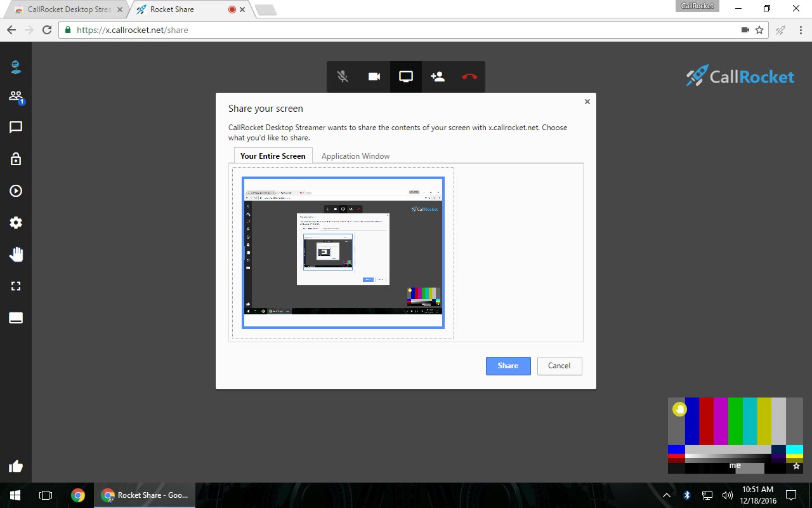812x508 pixels.
Task: Expand hidden icons in the system tray
Action: [666, 495]
